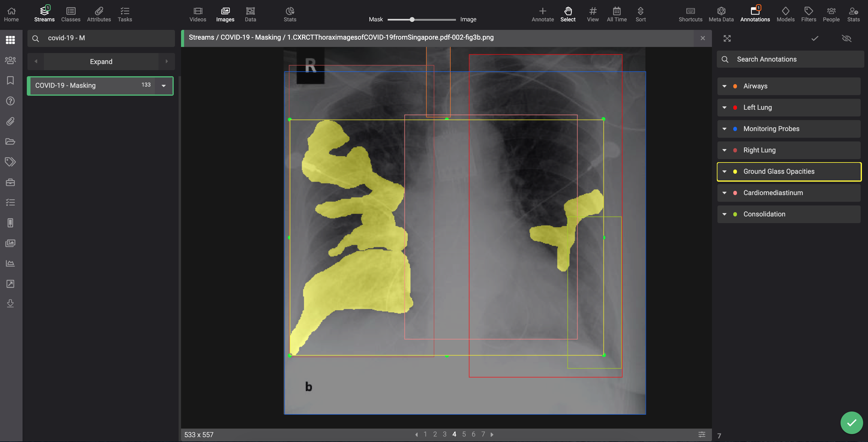Toggle hide all annotations eye icon

[846, 38]
